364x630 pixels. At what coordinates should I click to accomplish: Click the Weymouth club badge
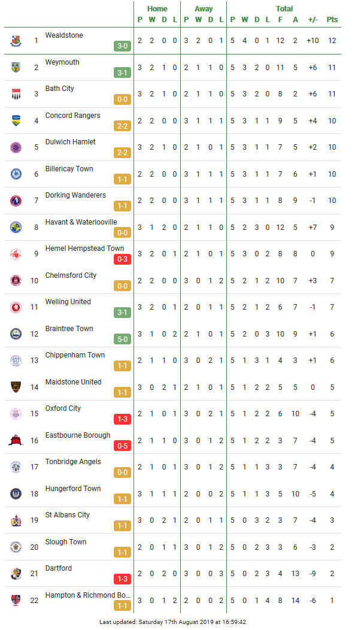point(16,68)
